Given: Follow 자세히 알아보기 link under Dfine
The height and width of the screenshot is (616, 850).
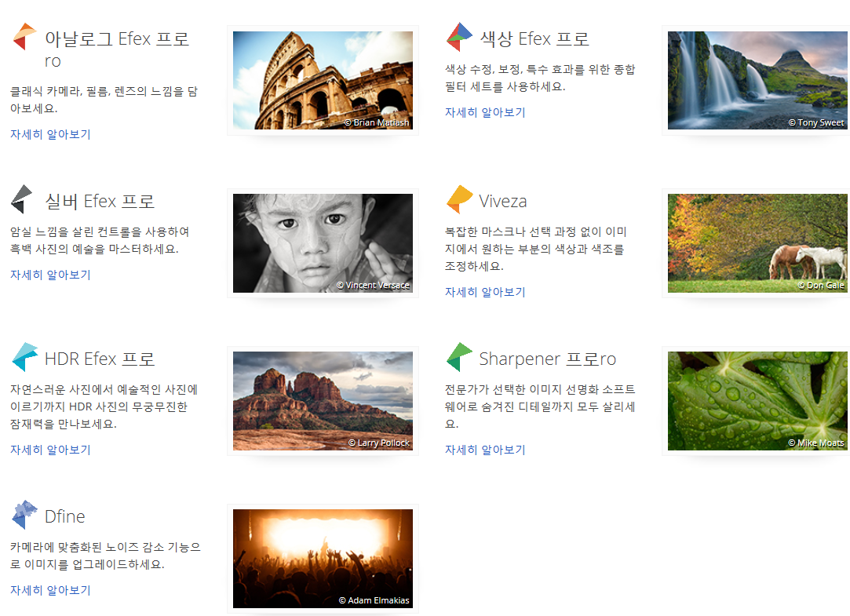Looking at the screenshot, I should (50, 590).
